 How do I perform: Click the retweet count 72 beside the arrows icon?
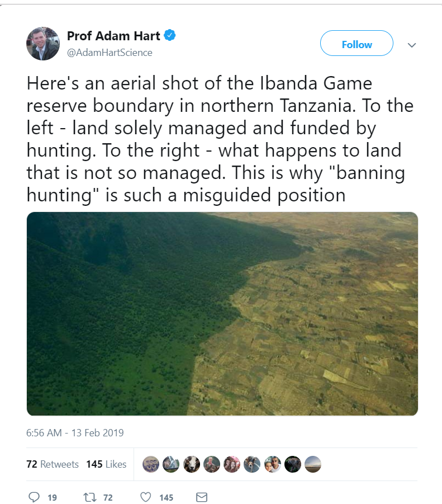click(106, 497)
